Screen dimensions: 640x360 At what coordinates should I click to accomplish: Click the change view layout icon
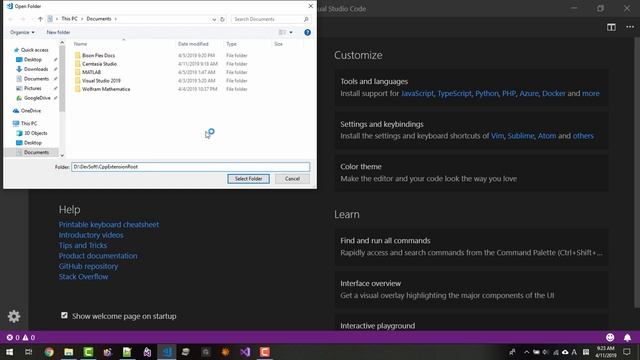pos(282,32)
